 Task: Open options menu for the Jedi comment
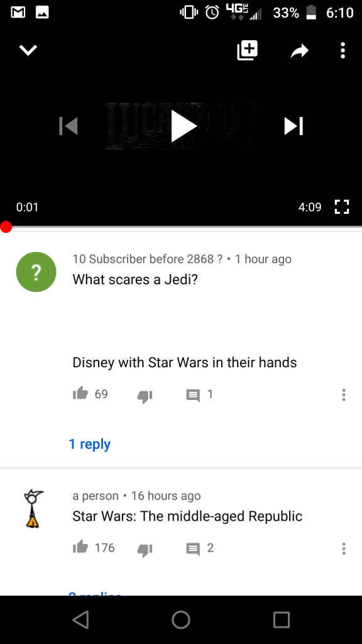pos(344,395)
